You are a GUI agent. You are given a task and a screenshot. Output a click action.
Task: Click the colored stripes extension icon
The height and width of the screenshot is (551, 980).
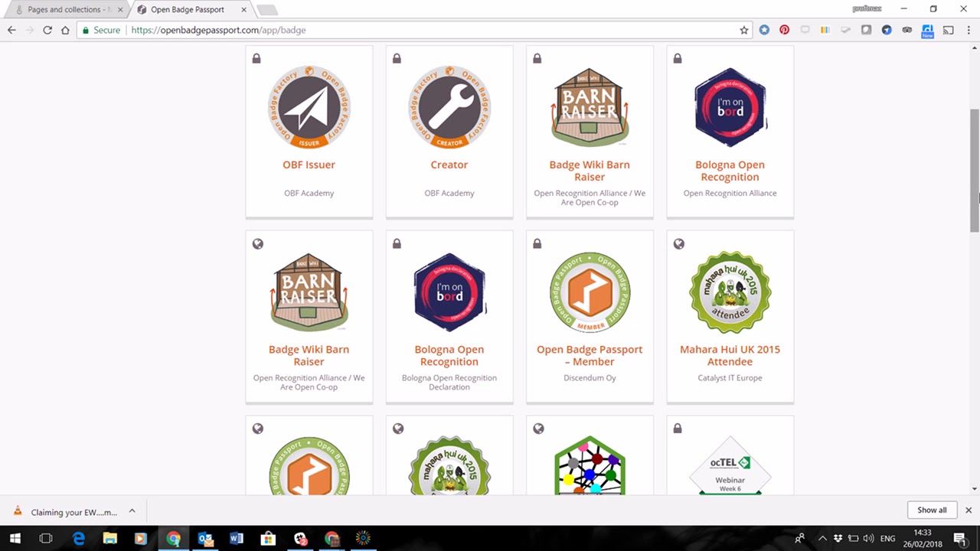coord(825,30)
